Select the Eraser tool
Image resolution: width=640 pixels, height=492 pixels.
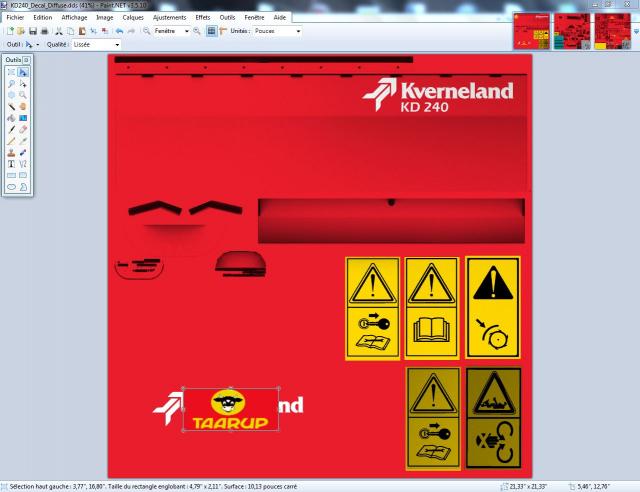[x=23, y=129]
